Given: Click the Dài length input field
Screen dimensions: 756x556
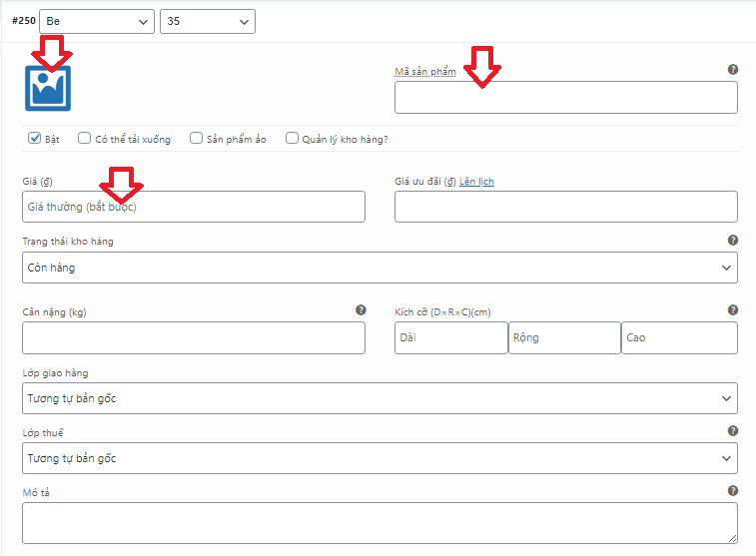Looking at the screenshot, I should (x=450, y=337).
